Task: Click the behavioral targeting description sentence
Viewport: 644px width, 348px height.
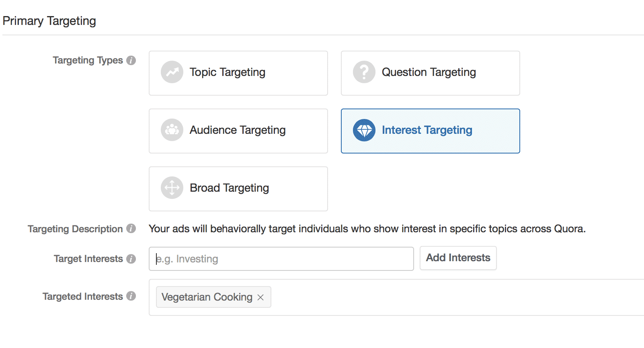Action: [x=367, y=229]
